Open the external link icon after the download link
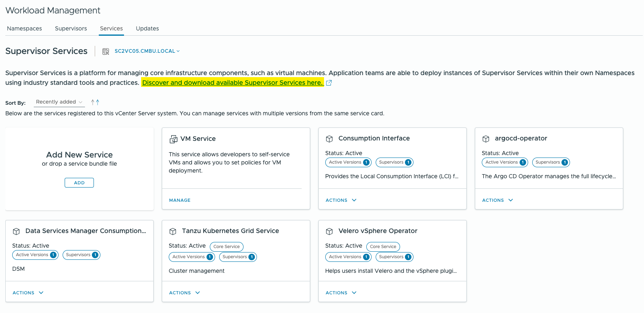Image resolution: width=644 pixels, height=313 pixels. click(329, 83)
